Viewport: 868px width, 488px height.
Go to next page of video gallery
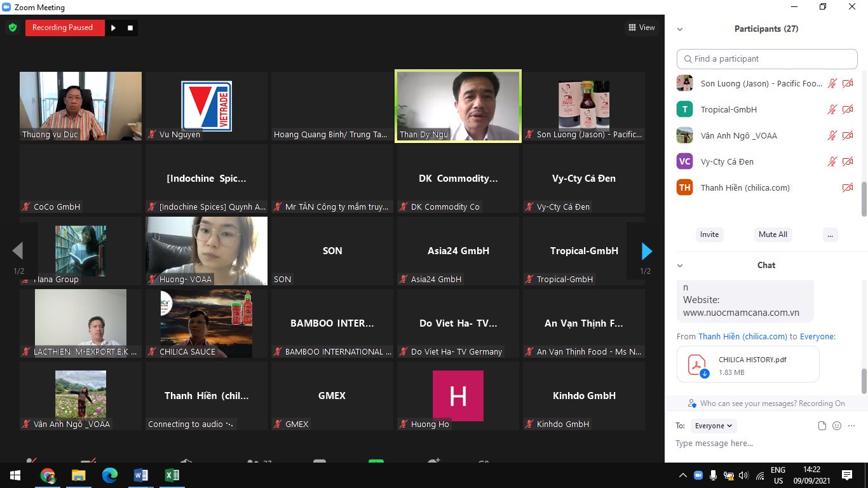[x=646, y=252]
